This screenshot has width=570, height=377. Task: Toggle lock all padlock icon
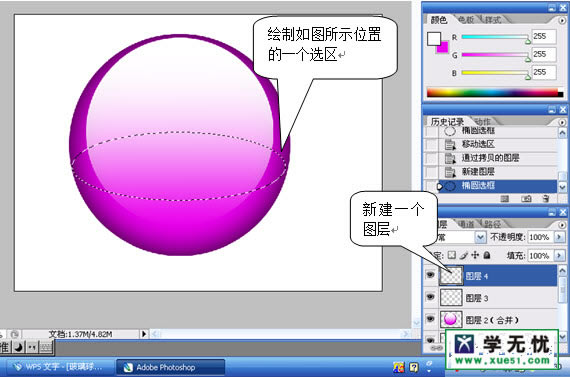point(487,255)
